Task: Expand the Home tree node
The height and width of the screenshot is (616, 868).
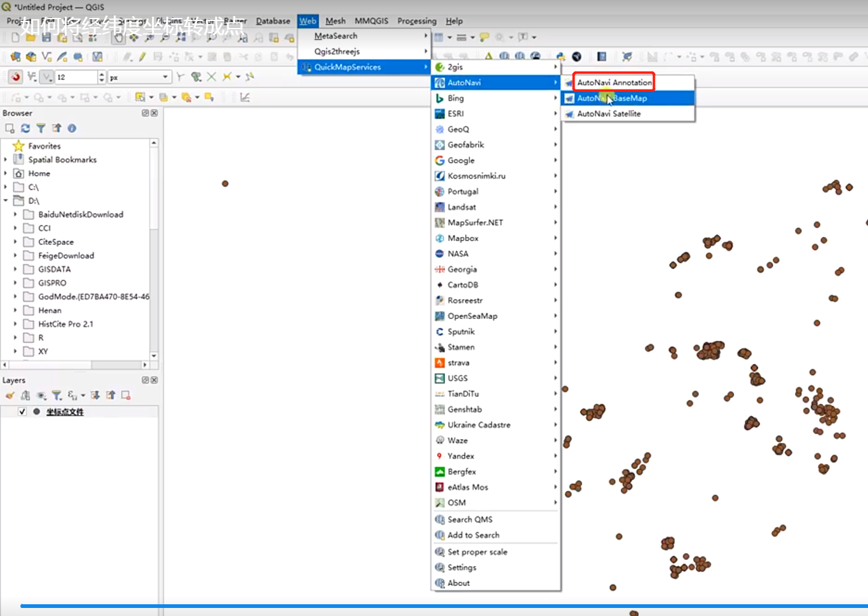Action: point(6,173)
